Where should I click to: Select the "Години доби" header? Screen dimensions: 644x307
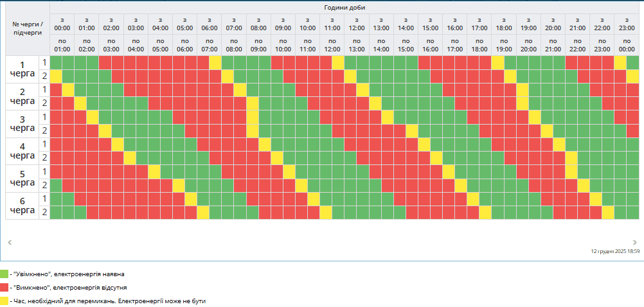point(344,7)
